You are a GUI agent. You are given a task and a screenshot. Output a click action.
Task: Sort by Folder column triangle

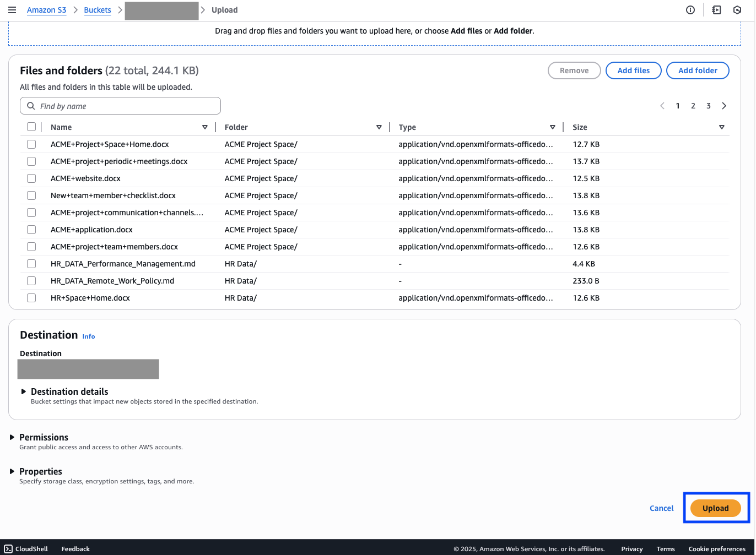379,127
